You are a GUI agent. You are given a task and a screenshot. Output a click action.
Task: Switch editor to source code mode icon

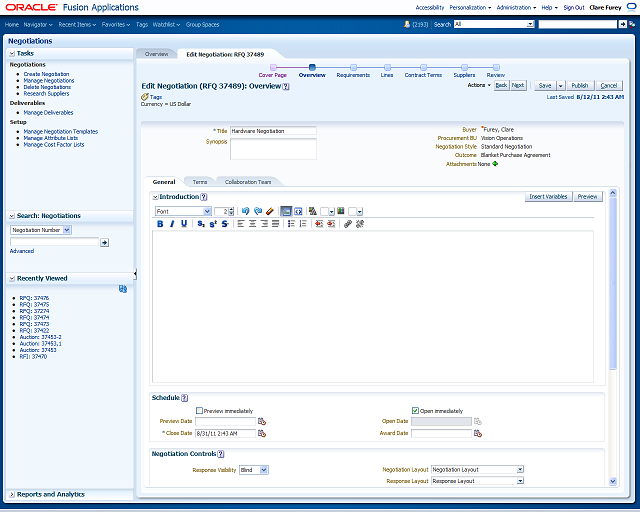pos(298,211)
